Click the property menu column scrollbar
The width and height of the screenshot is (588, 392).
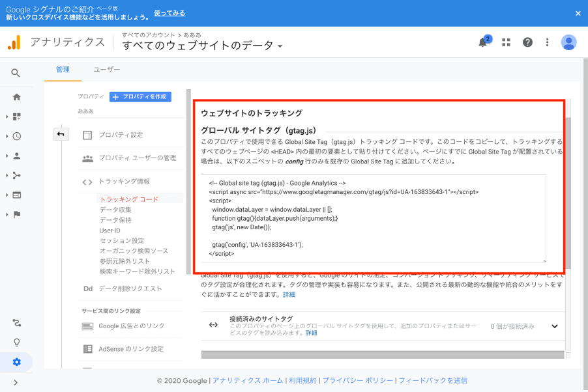(x=188, y=182)
